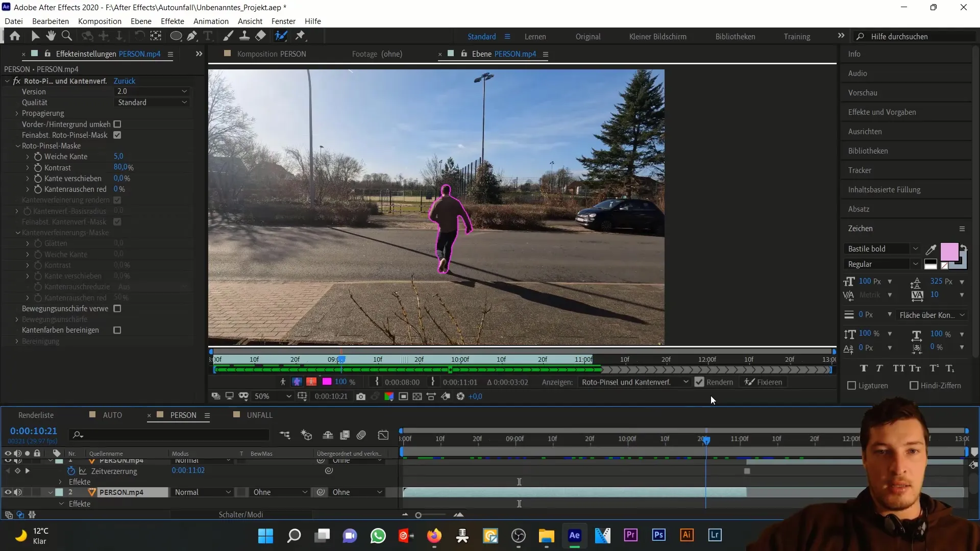Switch to AUTO timeline tab
This screenshot has height=551, width=980.
pos(112,415)
